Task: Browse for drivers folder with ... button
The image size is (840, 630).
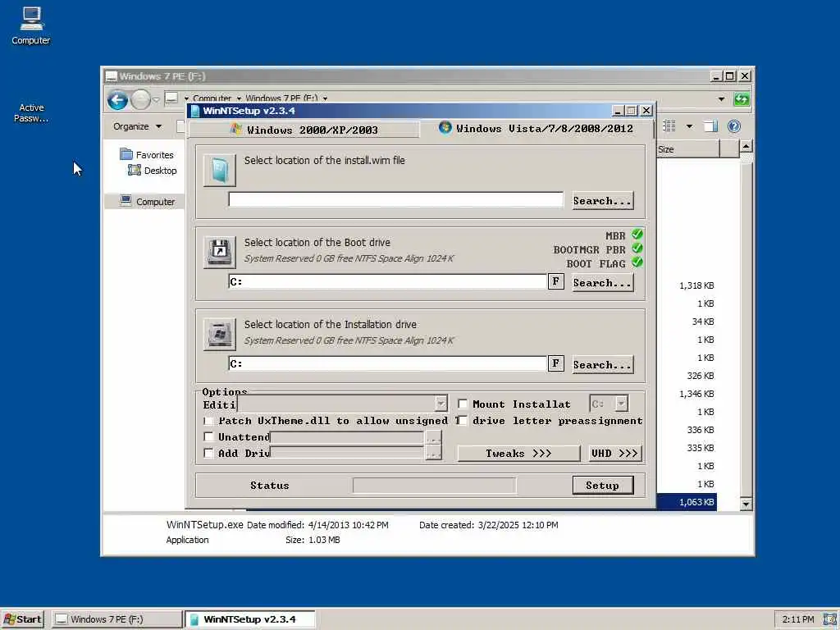Action: coord(433,453)
